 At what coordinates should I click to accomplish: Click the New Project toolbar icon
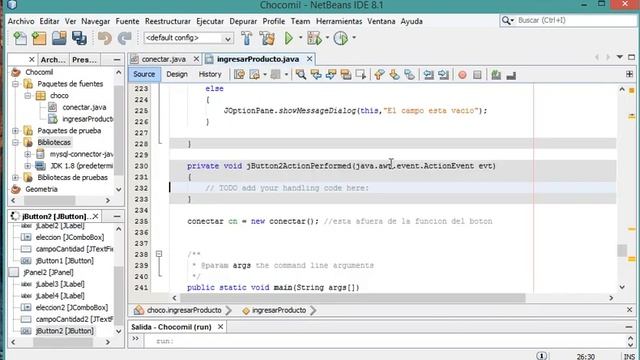(x=39, y=38)
